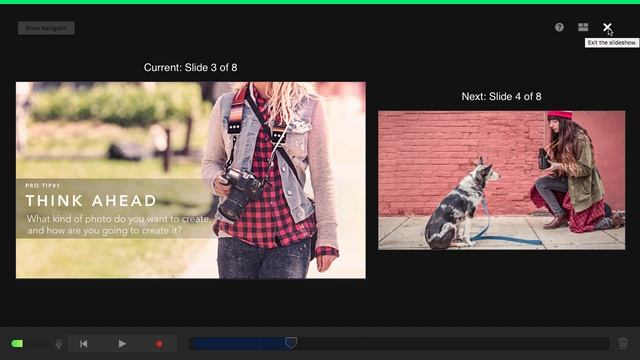
Task: Open the help question mark icon
Action: point(559,27)
